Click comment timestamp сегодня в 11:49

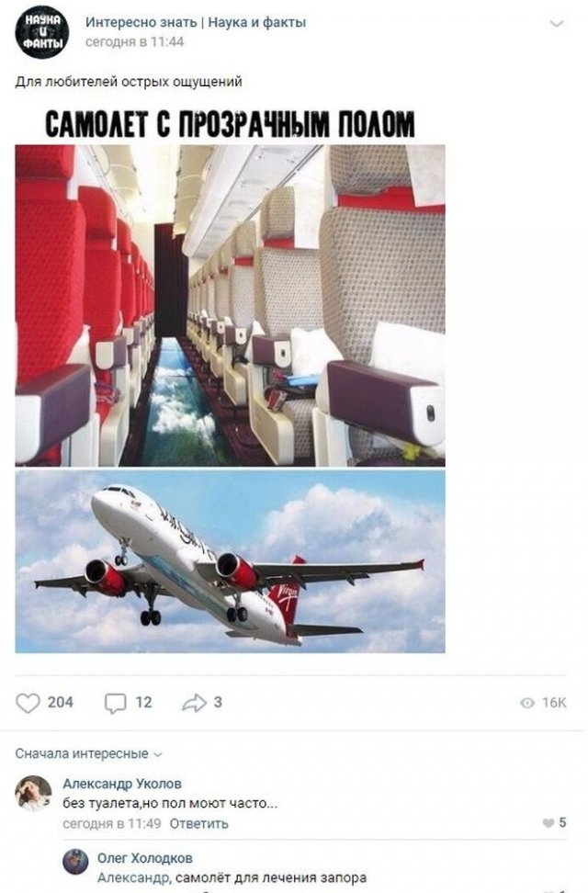112,823
